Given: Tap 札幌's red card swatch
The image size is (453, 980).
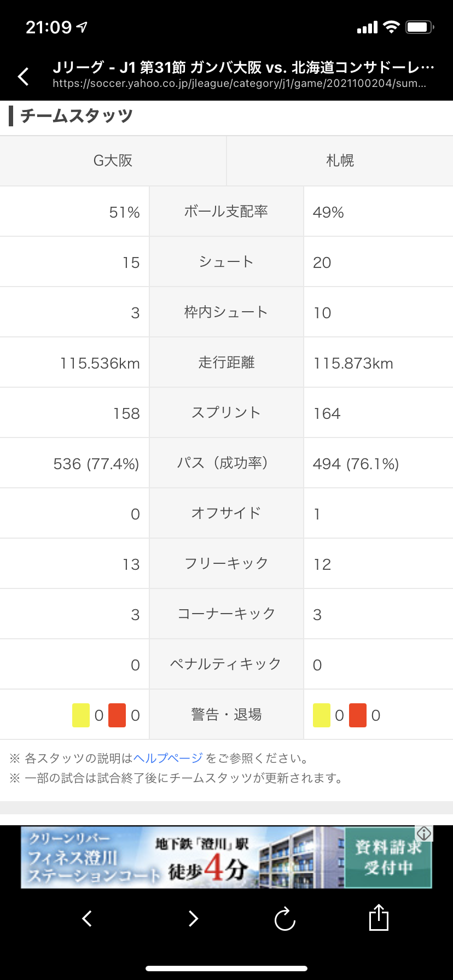Looking at the screenshot, I should pos(358,715).
